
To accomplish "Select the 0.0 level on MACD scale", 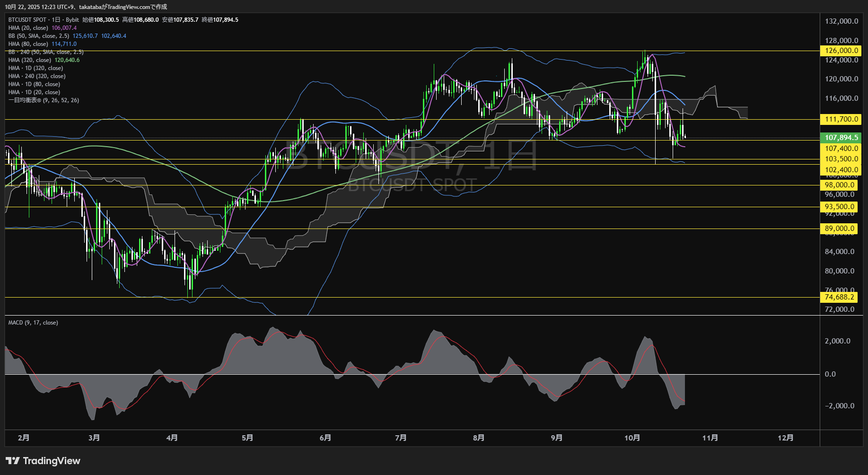I will (x=830, y=374).
